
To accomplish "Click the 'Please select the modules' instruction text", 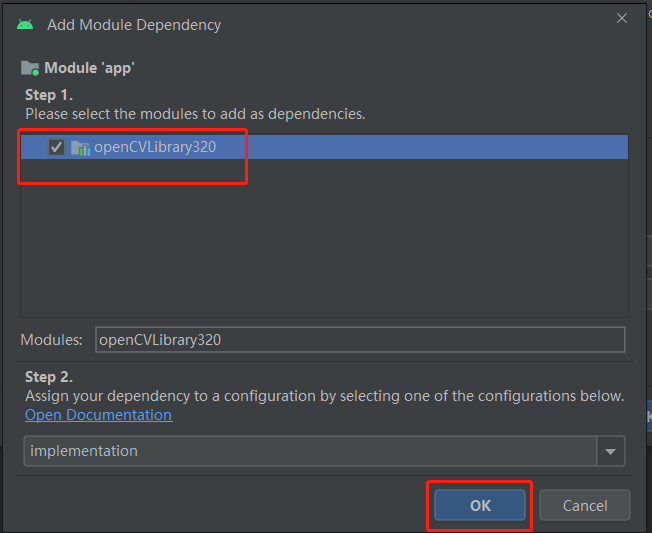I will tap(195, 114).
